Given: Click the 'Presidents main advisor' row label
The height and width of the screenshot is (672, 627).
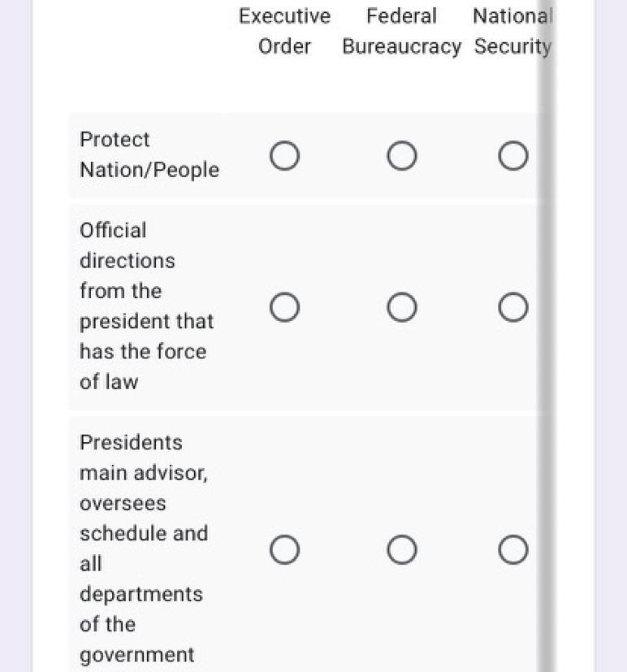Looking at the screenshot, I should click(x=144, y=548).
